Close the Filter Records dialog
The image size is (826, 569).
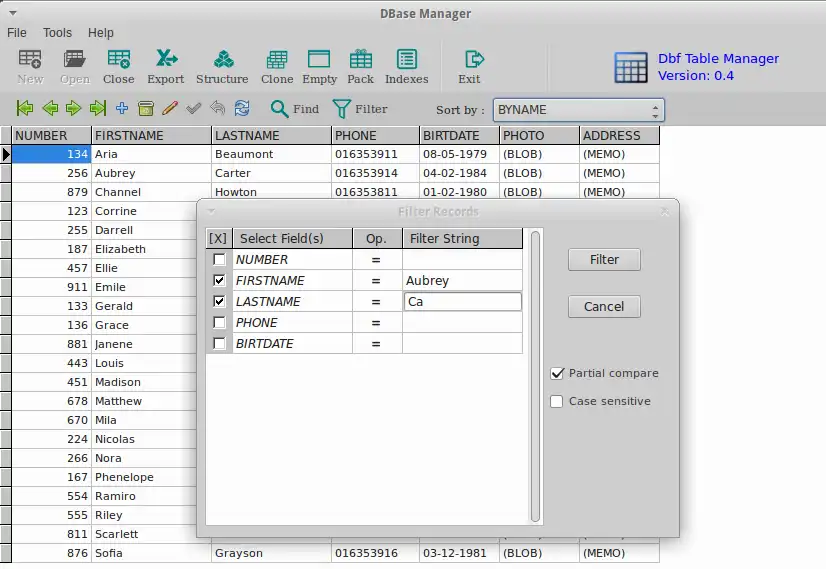point(665,211)
